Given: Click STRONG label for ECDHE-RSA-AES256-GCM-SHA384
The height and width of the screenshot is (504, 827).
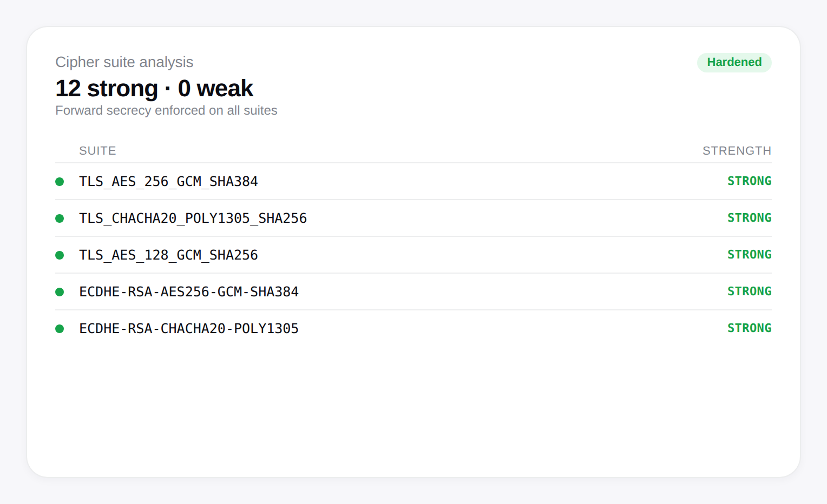Looking at the screenshot, I should pyautogui.click(x=749, y=291).
